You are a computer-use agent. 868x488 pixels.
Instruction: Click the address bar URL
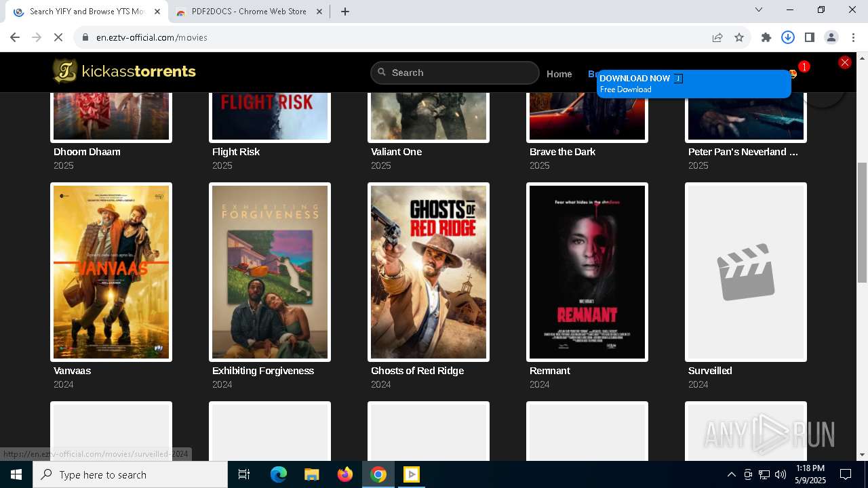coord(152,37)
